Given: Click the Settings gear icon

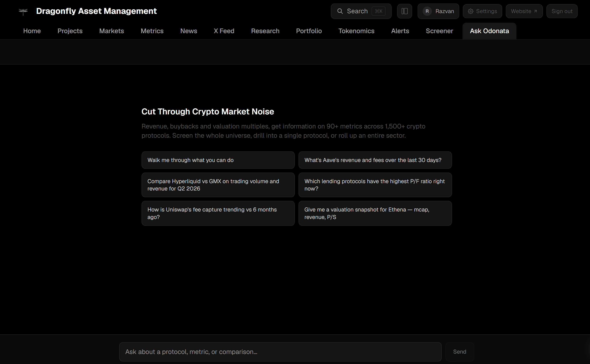Looking at the screenshot, I should click(471, 11).
